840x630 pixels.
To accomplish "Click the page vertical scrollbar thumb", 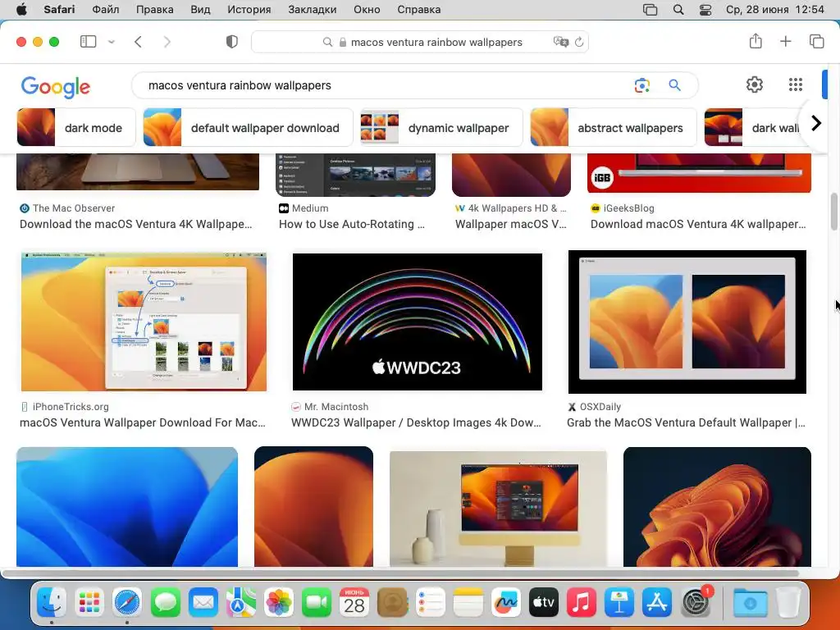I will (x=834, y=212).
